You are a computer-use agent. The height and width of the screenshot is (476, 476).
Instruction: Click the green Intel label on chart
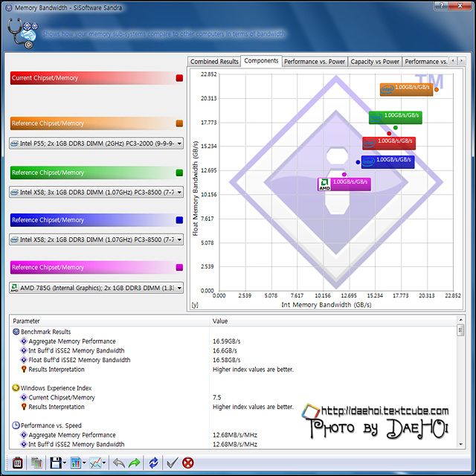(395, 118)
